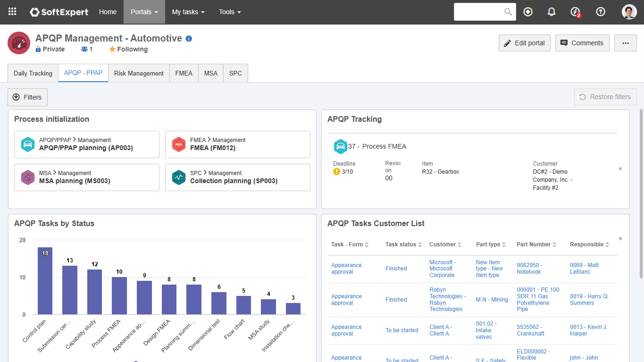
Task: Sort by Part Number column arrows
Action: point(554,244)
